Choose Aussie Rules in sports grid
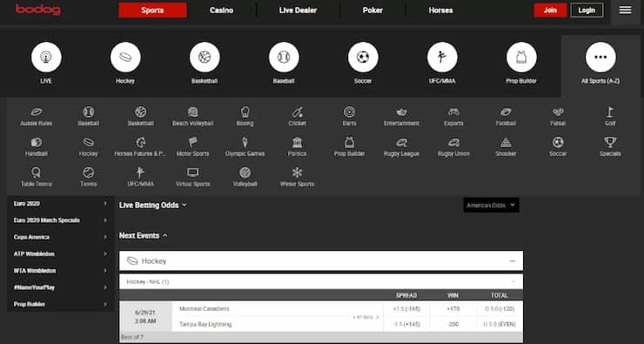This screenshot has width=644, height=344. [37, 117]
